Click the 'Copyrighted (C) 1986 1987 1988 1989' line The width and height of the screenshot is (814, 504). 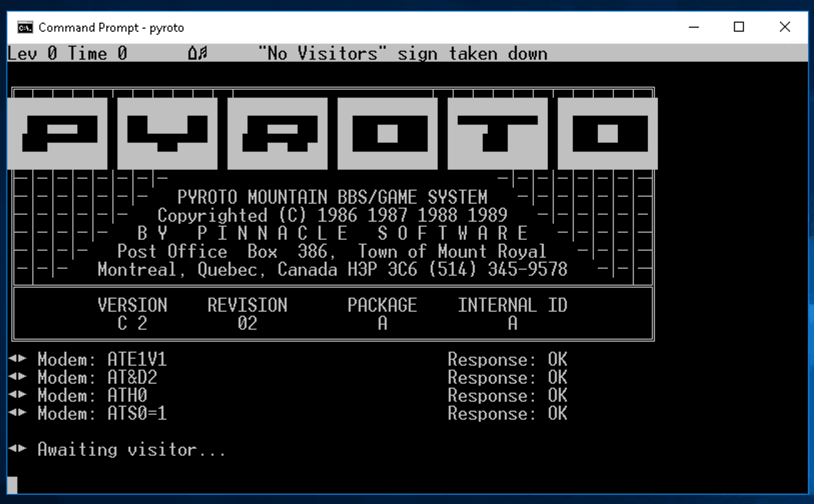(x=332, y=215)
